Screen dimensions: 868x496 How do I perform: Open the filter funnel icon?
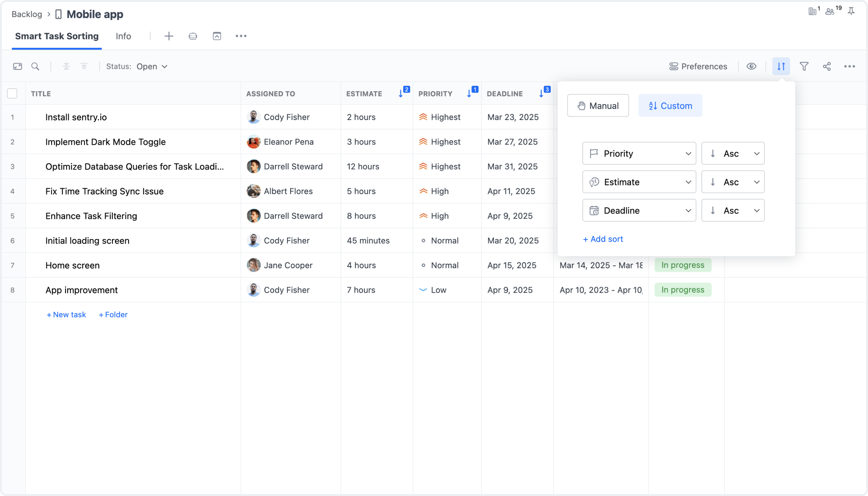[x=804, y=66]
